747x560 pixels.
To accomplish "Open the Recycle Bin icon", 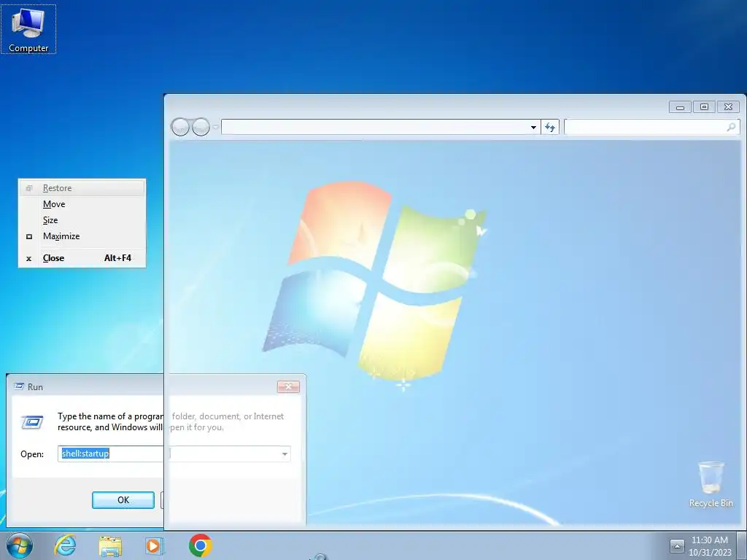I will (711, 484).
